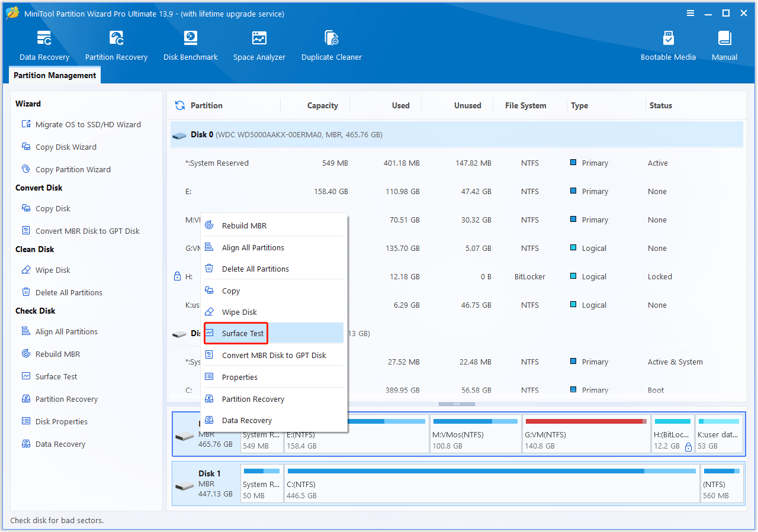Select Convert MBR Disk to GPT Disk in sidebar
This screenshot has height=532, width=758.
coord(81,231)
